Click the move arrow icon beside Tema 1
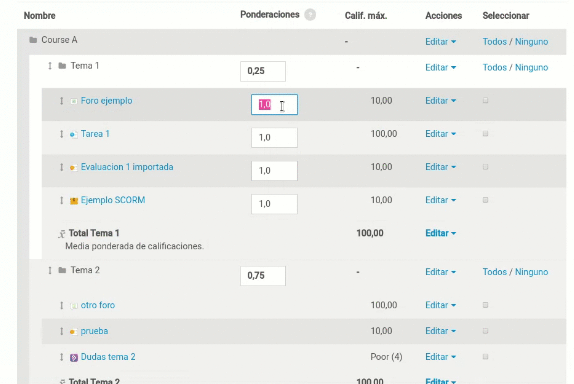This screenshot has width=574, height=384. point(50,66)
